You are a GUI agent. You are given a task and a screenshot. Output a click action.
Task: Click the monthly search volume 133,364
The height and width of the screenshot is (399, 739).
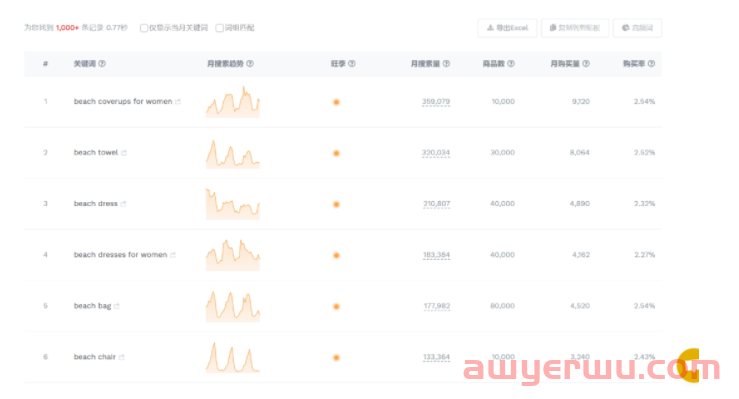[436, 357]
